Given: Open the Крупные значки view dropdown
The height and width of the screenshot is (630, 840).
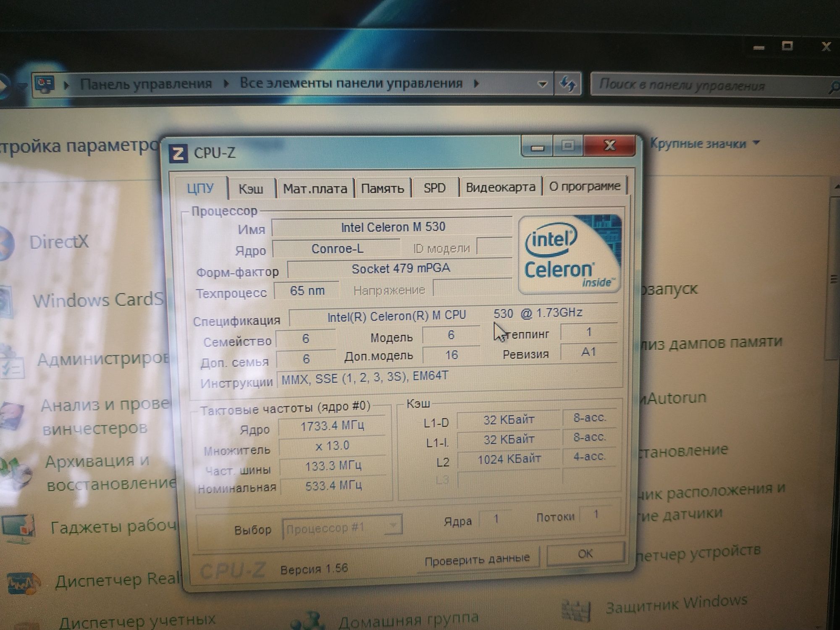Looking at the screenshot, I should [705, 144].
